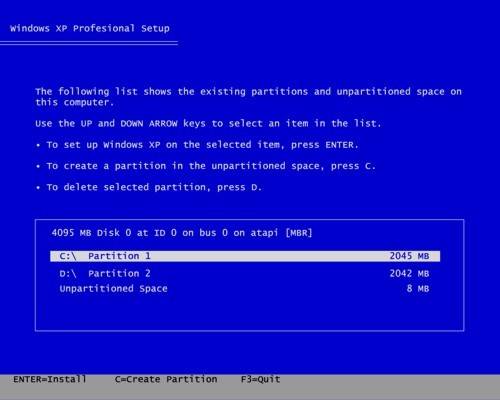Click the disk header line with [MBR]

[182, 233]
